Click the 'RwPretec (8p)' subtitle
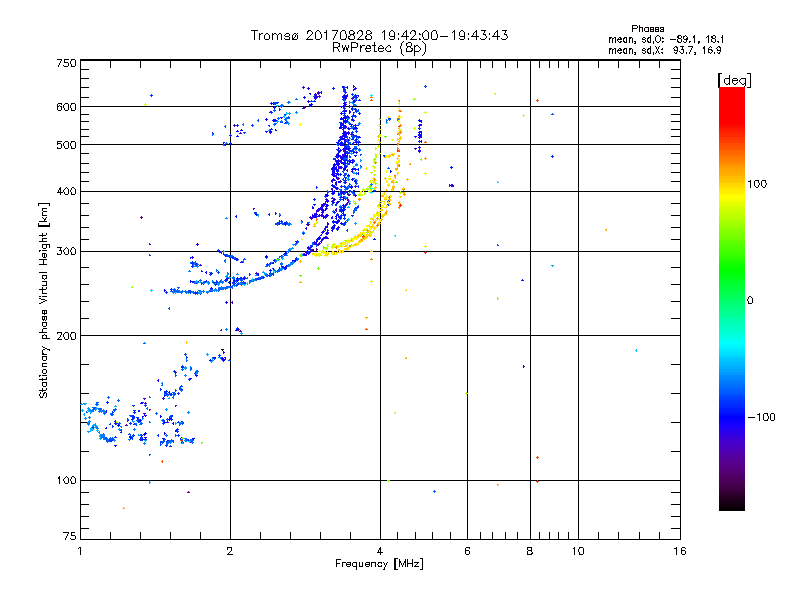Viewport: 800px width, 600px height. 379,48
